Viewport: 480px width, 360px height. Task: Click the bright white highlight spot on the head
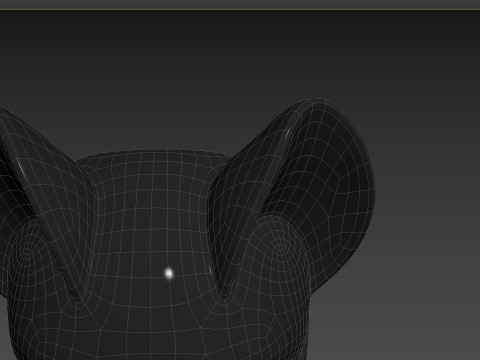[x=169, y=273]
